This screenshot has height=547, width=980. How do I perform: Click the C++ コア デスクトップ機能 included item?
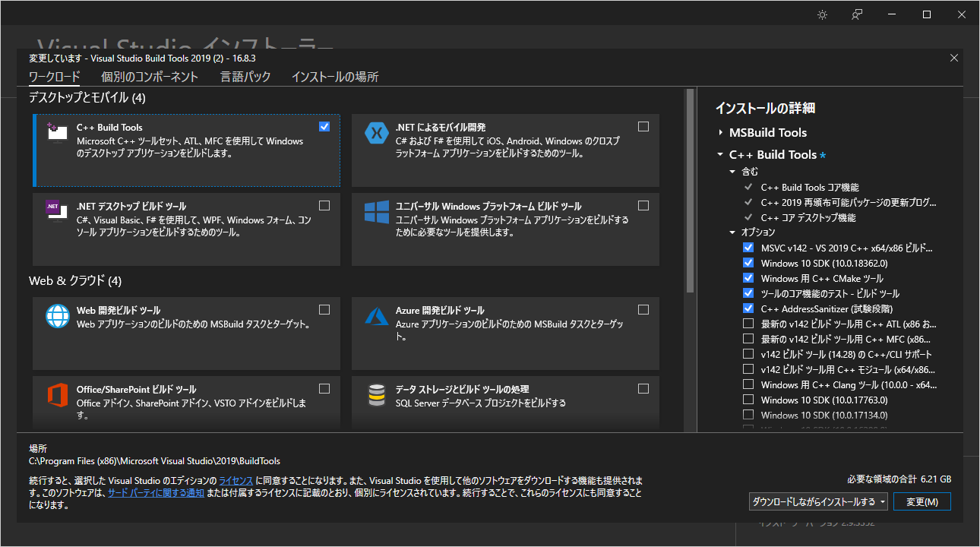click(808, 217)
